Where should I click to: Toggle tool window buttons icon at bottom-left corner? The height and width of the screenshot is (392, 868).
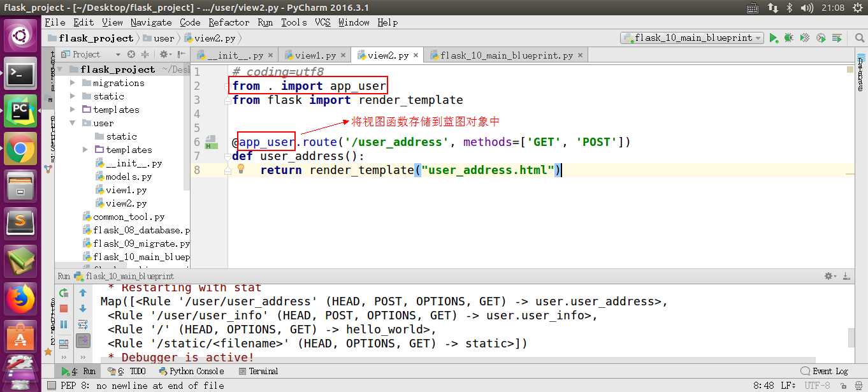tap(52, 386)
